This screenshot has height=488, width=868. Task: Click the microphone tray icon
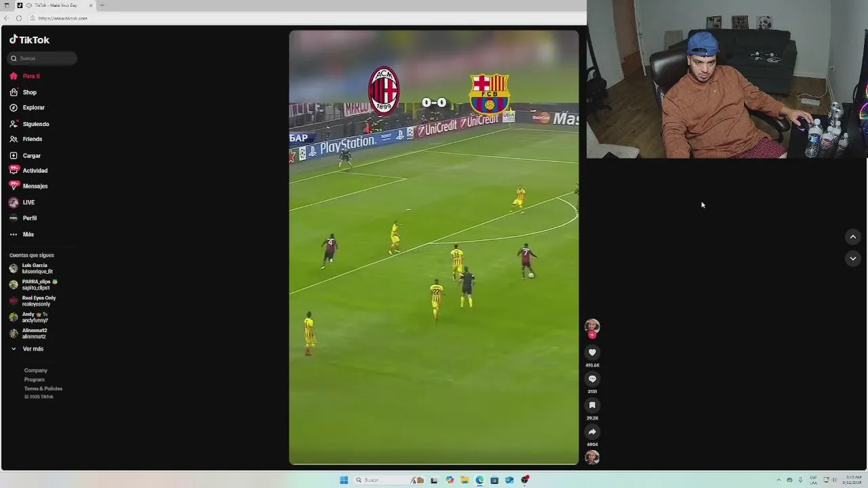point(800,480)
